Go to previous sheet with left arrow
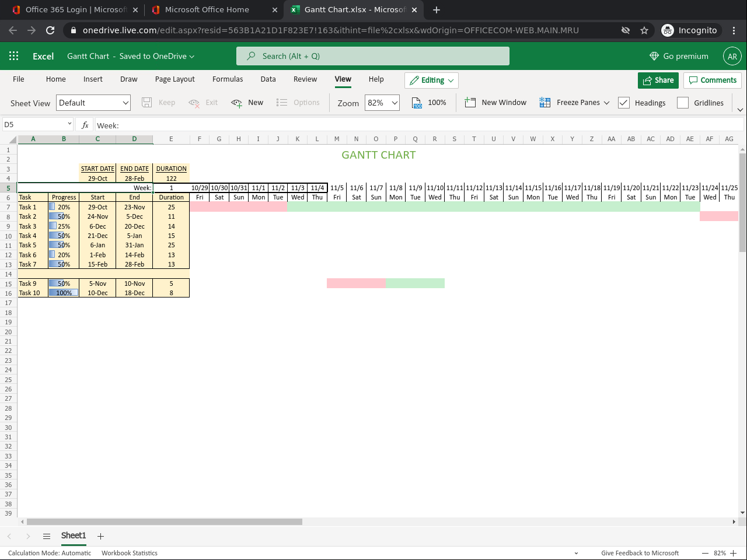 (9, 536)
